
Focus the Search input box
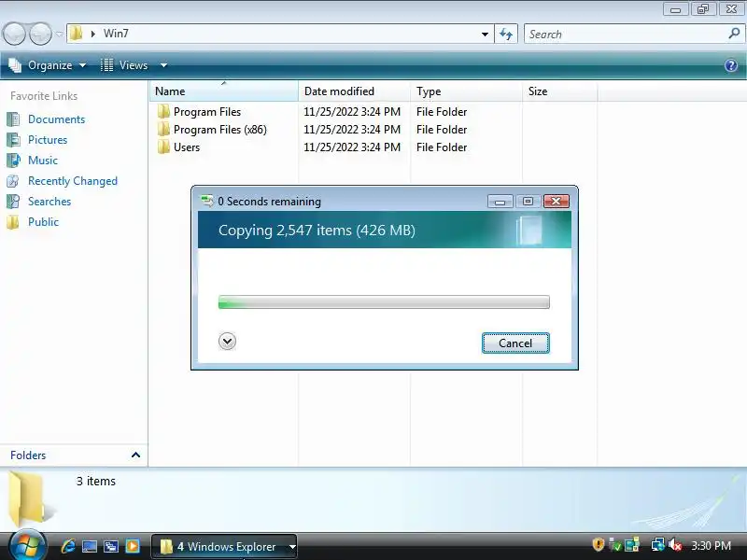(x=627, y=35)
